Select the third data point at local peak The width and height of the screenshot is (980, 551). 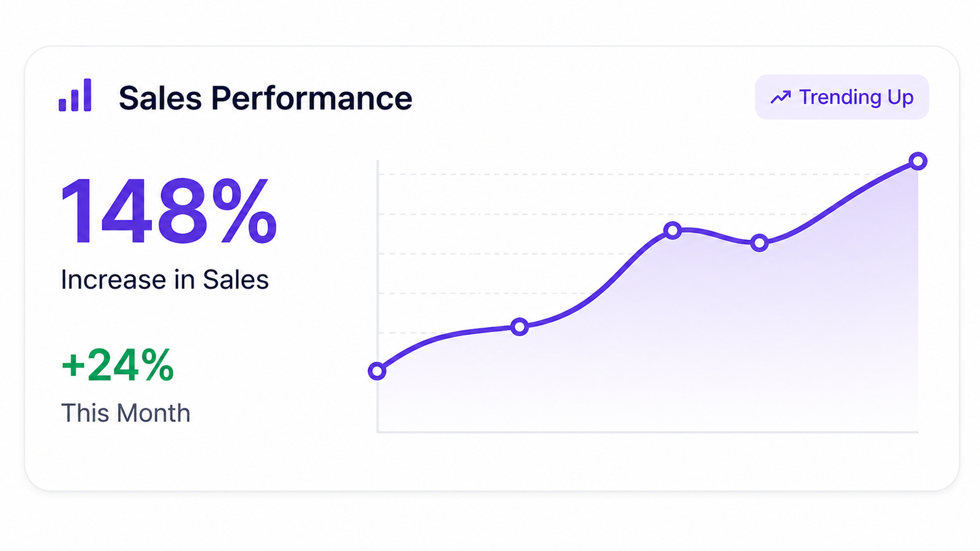pos(673,231)
